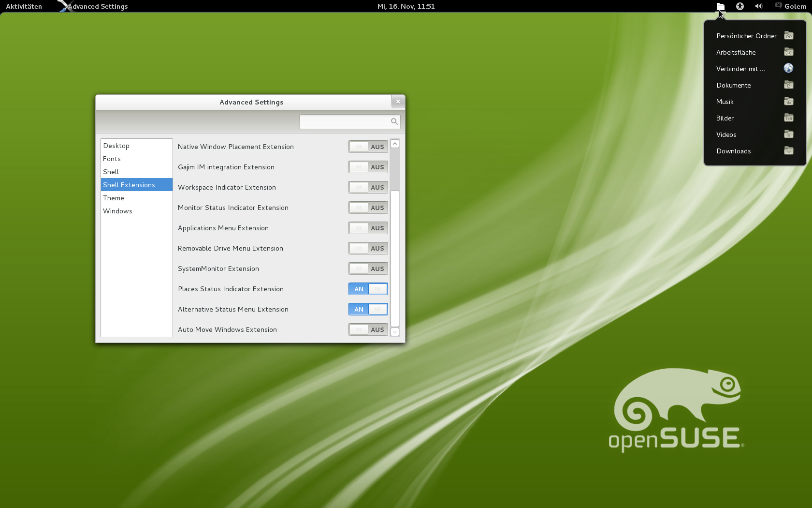Click the Places folder icon in the top panel
The width and height of the screenshot is (812, 508).
point(720,6)
